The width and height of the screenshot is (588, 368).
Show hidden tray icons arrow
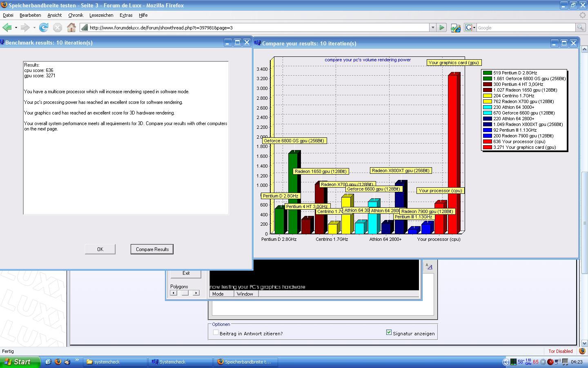tap(506, 362)
